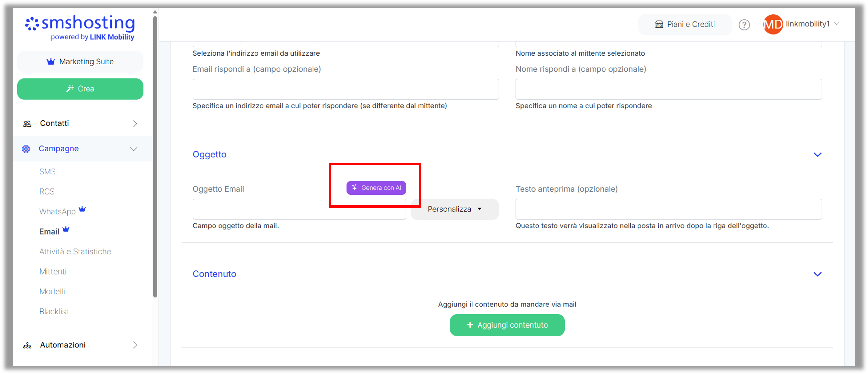Click the help question mark icon
The height and width of the screenshot is (374, 868).
click(744, 25)
